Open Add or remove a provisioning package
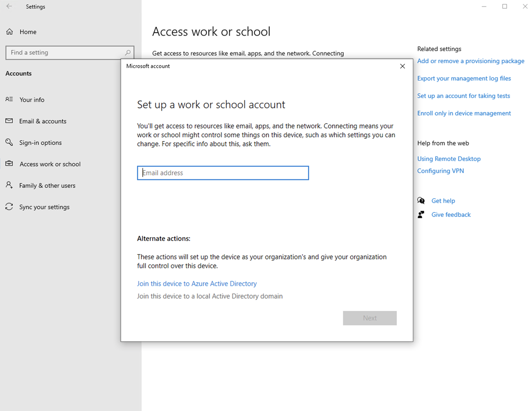Image resolution: width=532 pixels, height=411 pixels. coord(471,61)
